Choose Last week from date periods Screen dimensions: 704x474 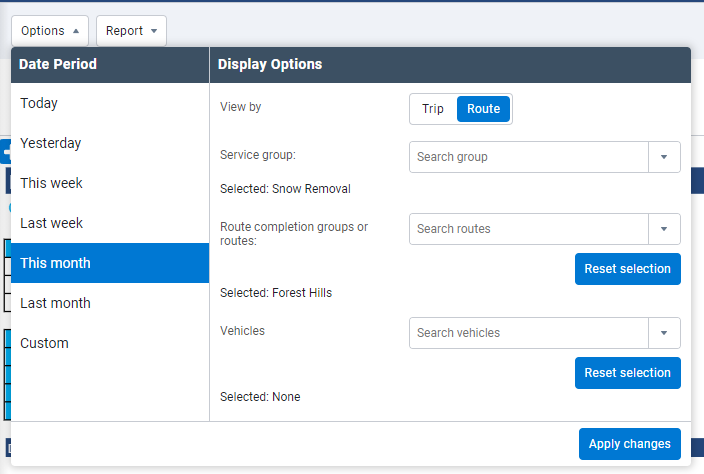click(110, 223)
